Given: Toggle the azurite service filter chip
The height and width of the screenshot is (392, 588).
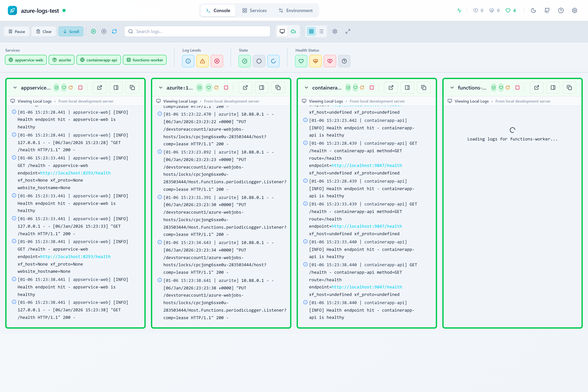Looking at the screenshot, I should click(x=62, y=60).
